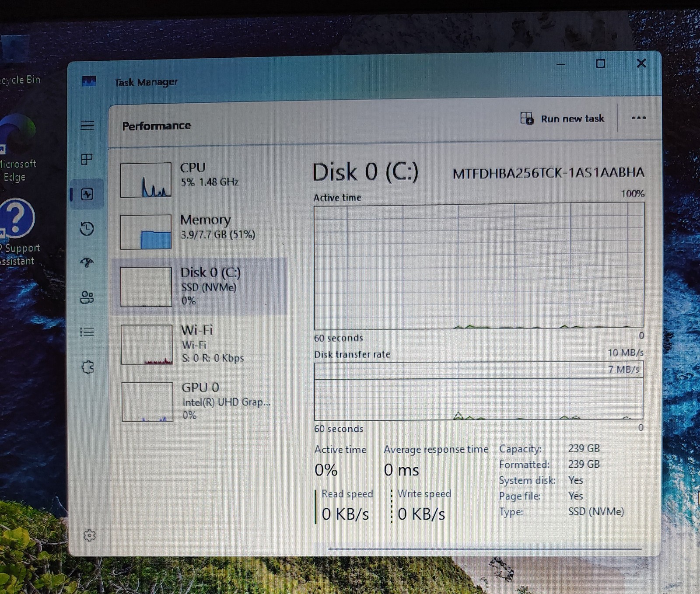Open Startup apps page icon
The image size is (700, 594).
(87, 262)
